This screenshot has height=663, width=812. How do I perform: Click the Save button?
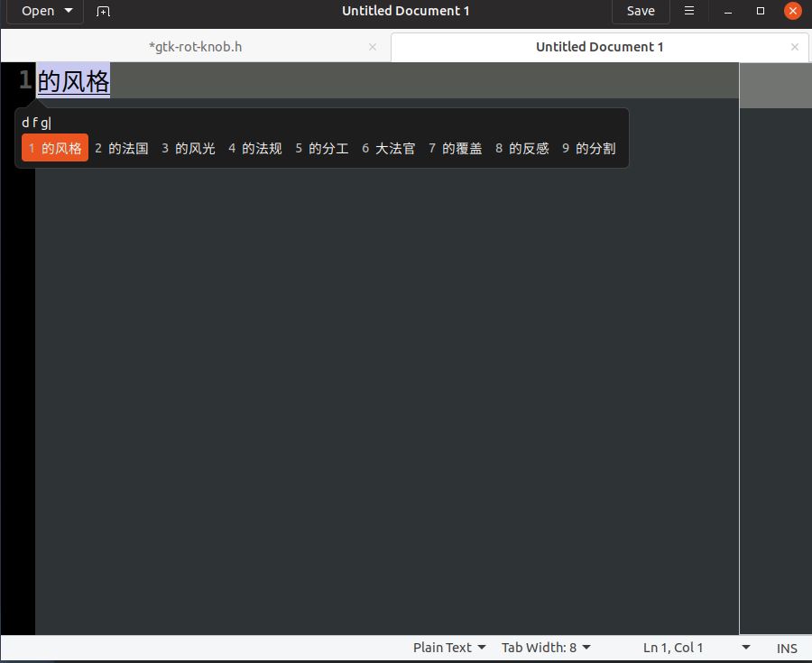coord(641,11)
